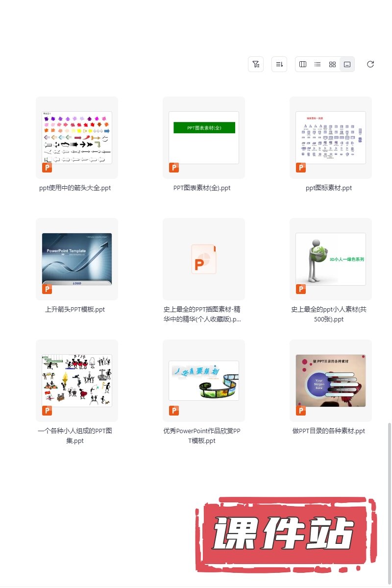Open 做PPT目录的各种素材.ppt thumbnail

coord(331,381)
